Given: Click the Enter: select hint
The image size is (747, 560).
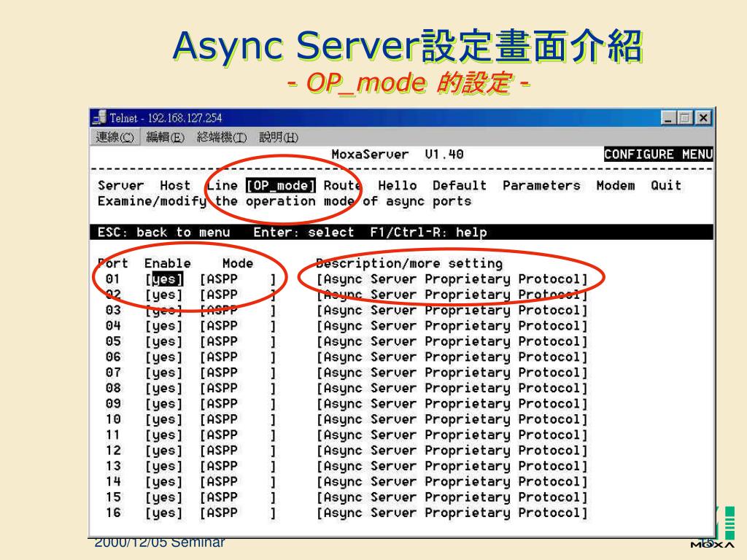Looking at the screenshot, I should point(303,233).
